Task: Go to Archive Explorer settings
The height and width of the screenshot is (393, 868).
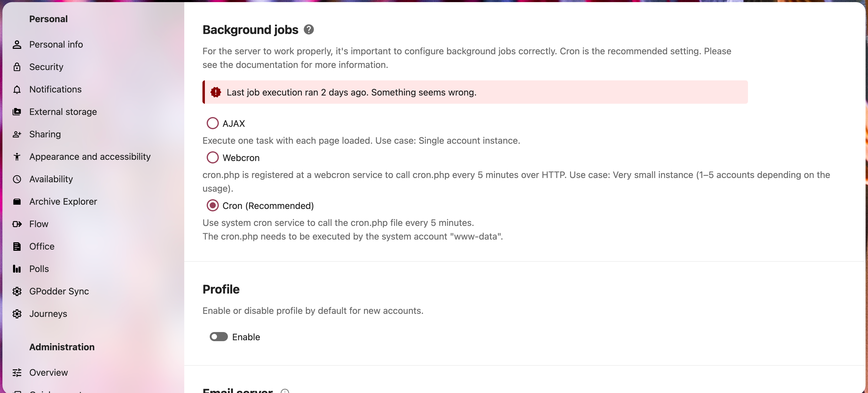Action: click(x=63, y=201)
